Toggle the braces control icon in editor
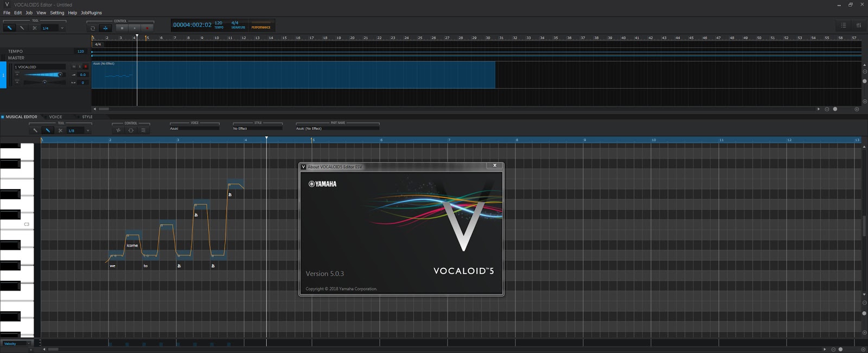 click(131, 130)
